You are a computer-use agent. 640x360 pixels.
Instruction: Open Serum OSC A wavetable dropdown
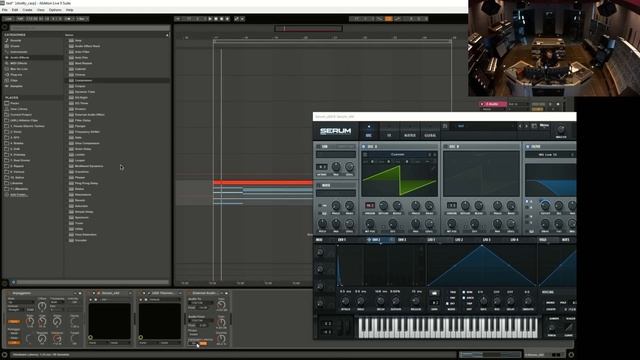click(x=399, y=155)
